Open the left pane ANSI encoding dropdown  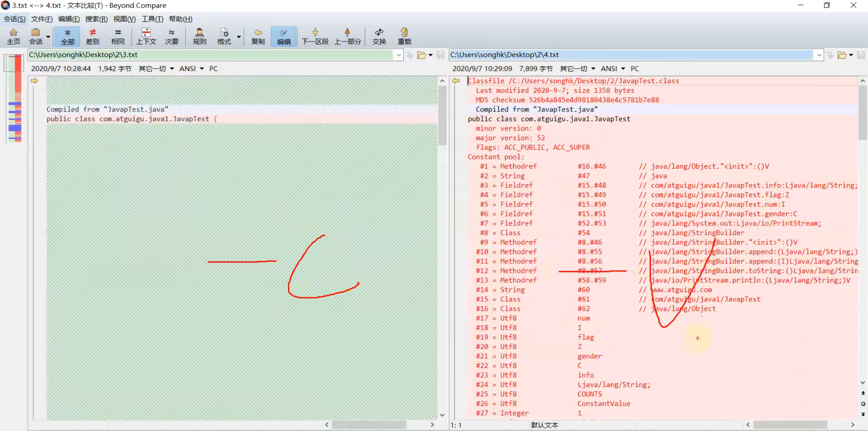coord(192,69)
